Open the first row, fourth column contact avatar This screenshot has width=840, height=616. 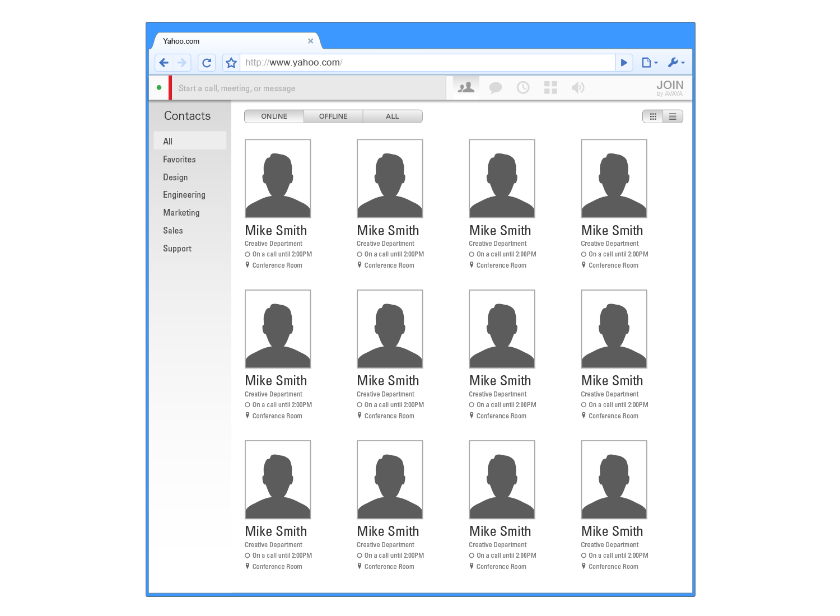614,179
